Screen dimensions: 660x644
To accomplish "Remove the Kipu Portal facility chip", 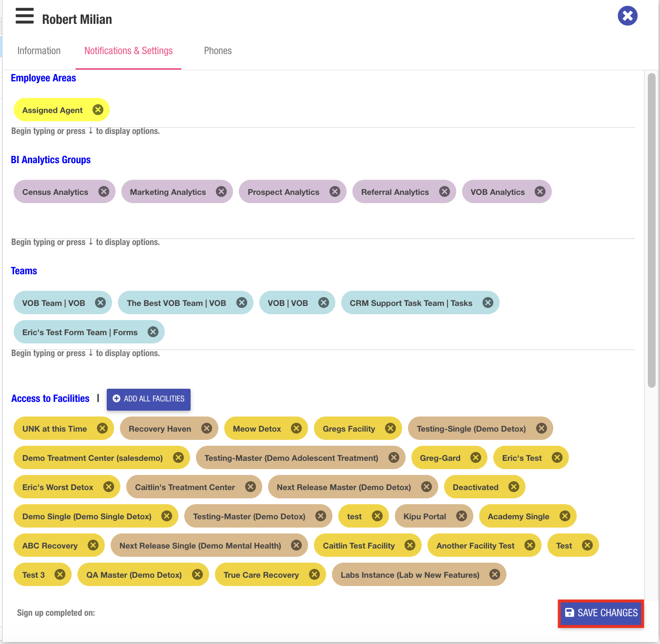I will pos(461,516).
